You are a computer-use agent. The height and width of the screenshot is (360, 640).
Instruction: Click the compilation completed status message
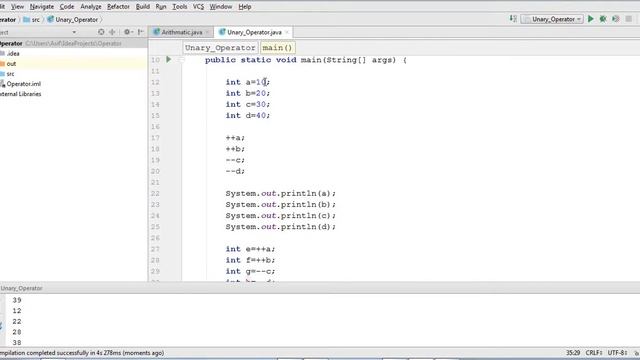click(82, 353)
